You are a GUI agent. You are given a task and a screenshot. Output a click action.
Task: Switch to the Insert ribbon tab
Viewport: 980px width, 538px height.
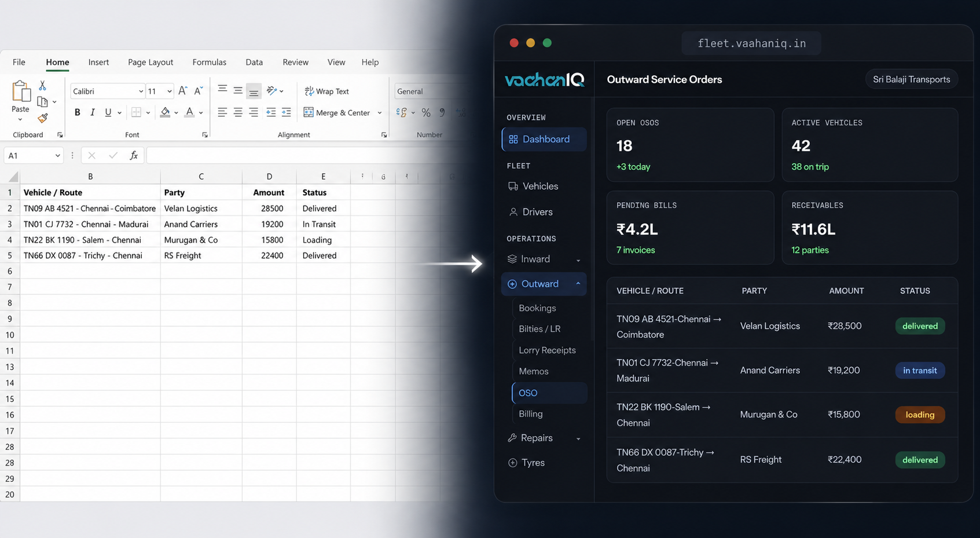tap(98, 62)
